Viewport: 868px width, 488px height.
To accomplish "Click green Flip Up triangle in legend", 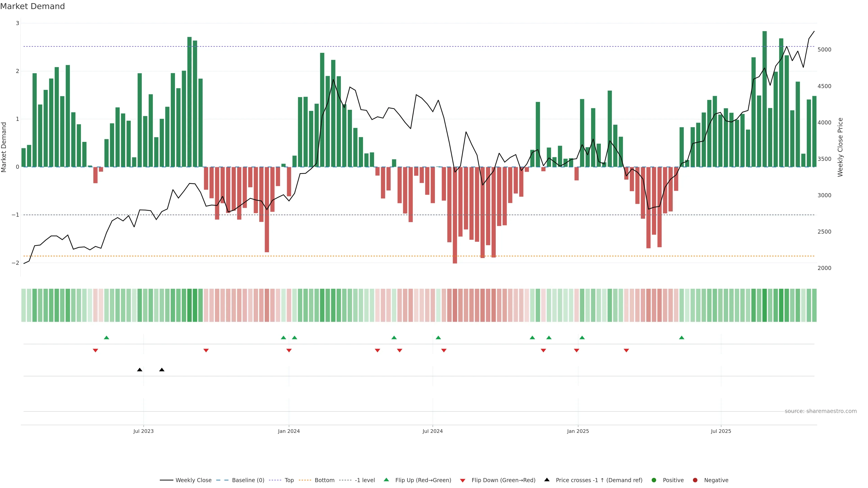I will [x=387, y=480].
